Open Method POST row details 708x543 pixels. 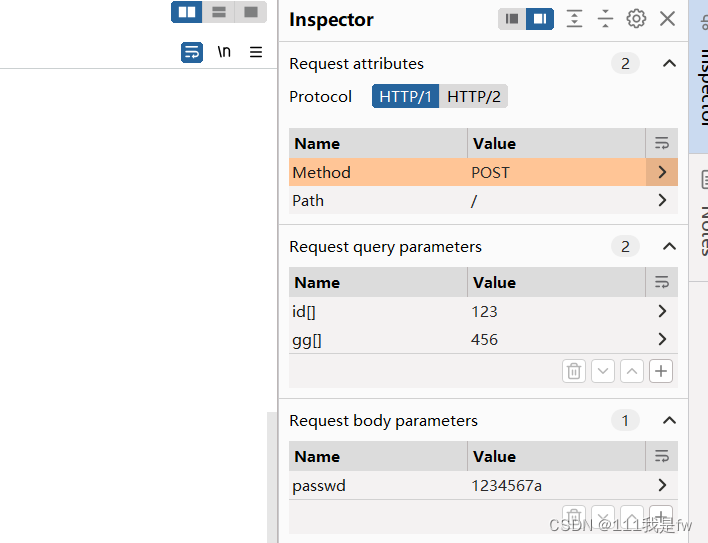click(662, 172)
